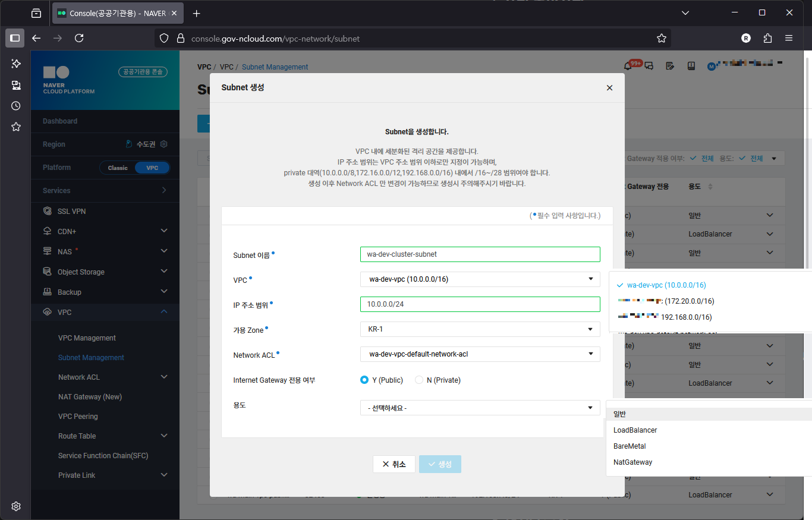This screenshot has height=520, width=812.
Task: Open the VPC dropdown in the dialog
Action: [480, 279]
